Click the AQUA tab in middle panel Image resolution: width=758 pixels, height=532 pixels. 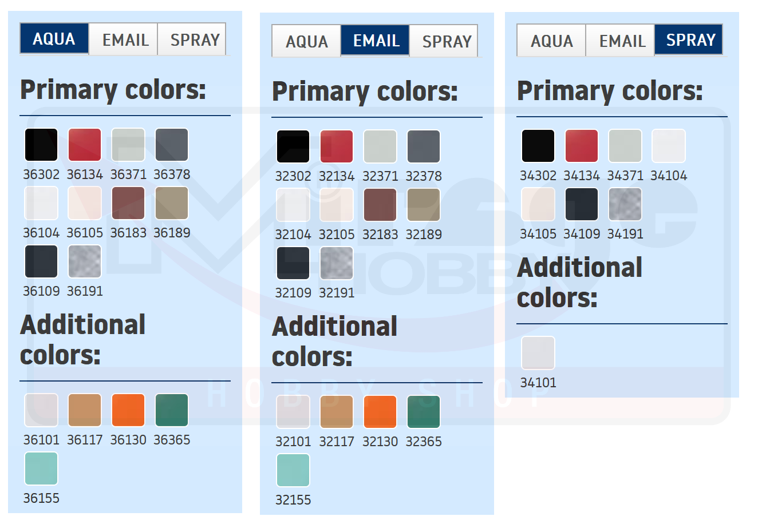coord(306,41)
